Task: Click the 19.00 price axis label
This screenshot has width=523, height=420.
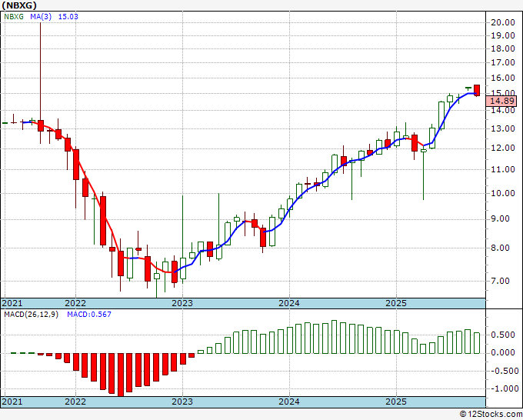Action: click(x=503, y=35)
